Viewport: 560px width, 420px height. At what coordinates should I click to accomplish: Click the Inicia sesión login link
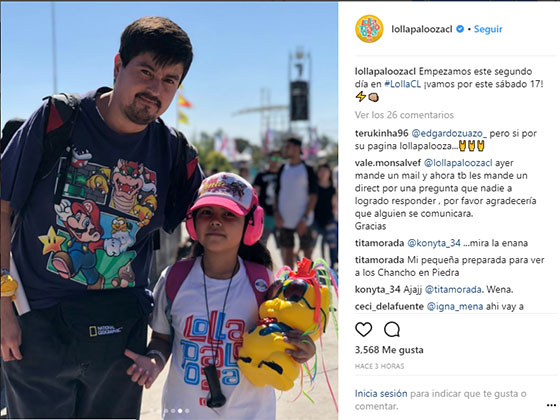[x=381, y=394]
